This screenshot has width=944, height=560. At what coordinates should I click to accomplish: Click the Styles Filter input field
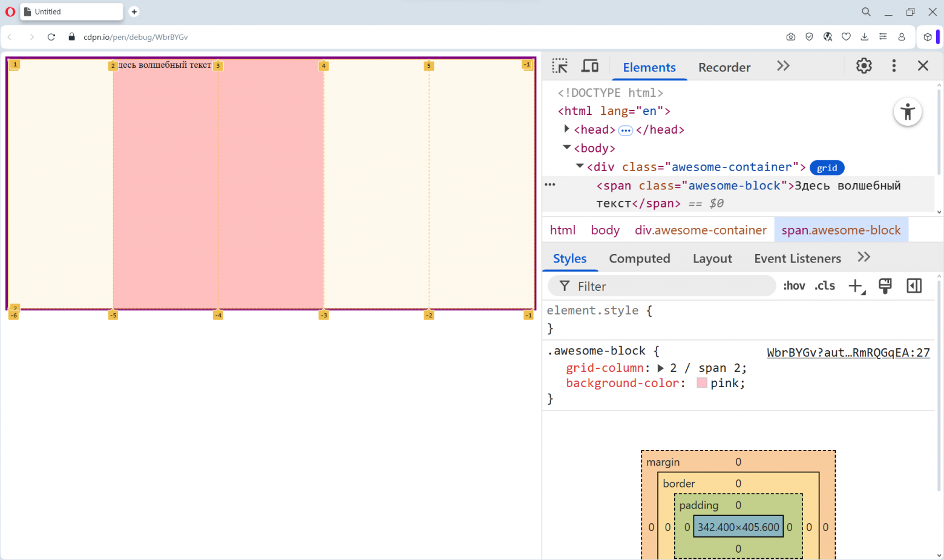(660, 285)
